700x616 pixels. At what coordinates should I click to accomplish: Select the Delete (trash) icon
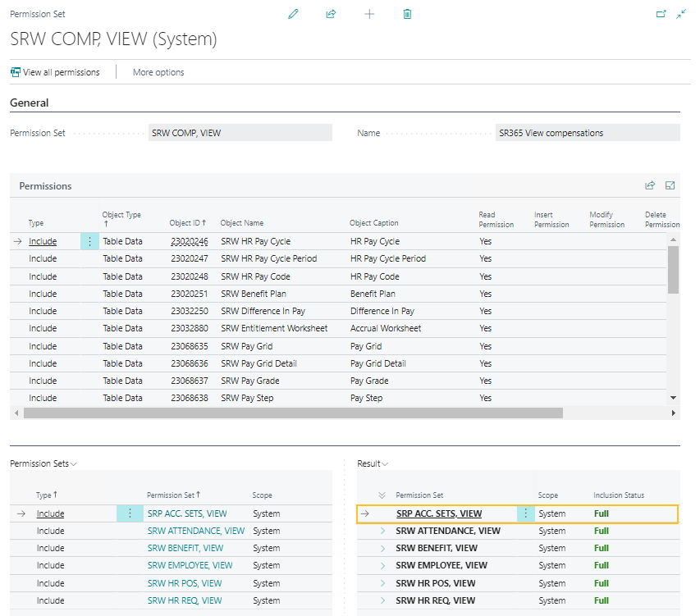406,14
